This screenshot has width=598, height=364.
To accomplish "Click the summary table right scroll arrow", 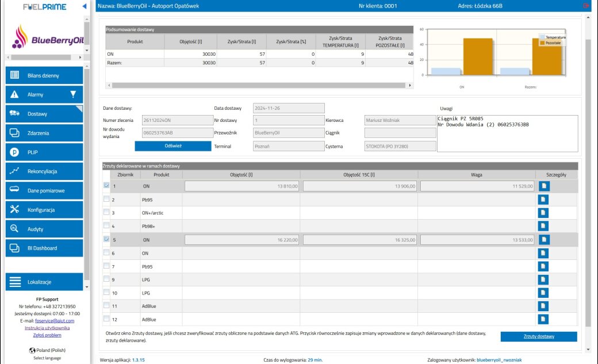I will pyautogui.click(x=410, y=86).
